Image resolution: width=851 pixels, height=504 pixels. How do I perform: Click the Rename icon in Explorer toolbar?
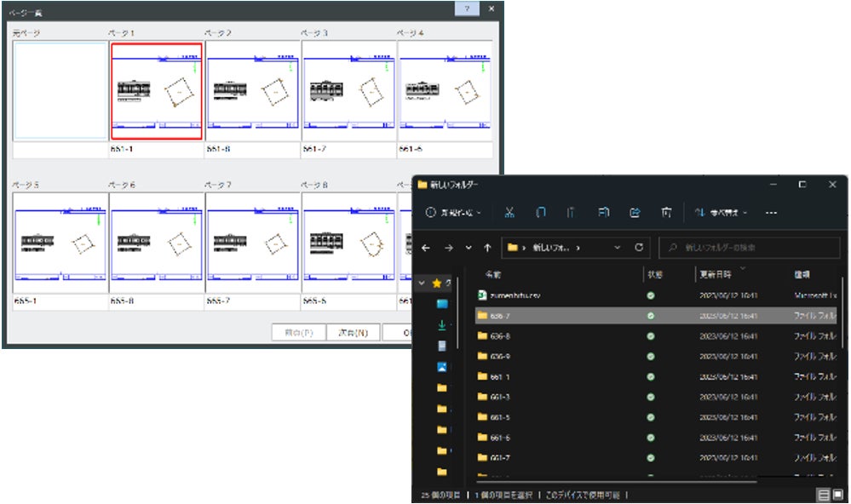click(x=603, y=213)
